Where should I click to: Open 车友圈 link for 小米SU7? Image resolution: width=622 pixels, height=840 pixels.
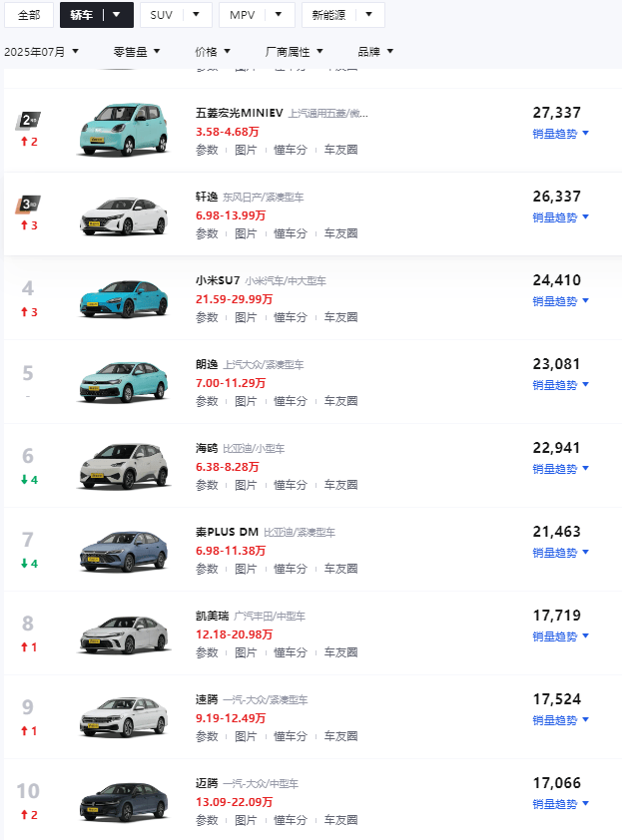point(340,317)
